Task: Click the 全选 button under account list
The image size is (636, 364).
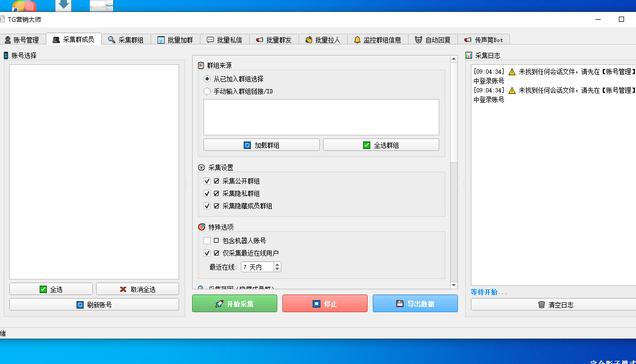Action: coord(51,289)
